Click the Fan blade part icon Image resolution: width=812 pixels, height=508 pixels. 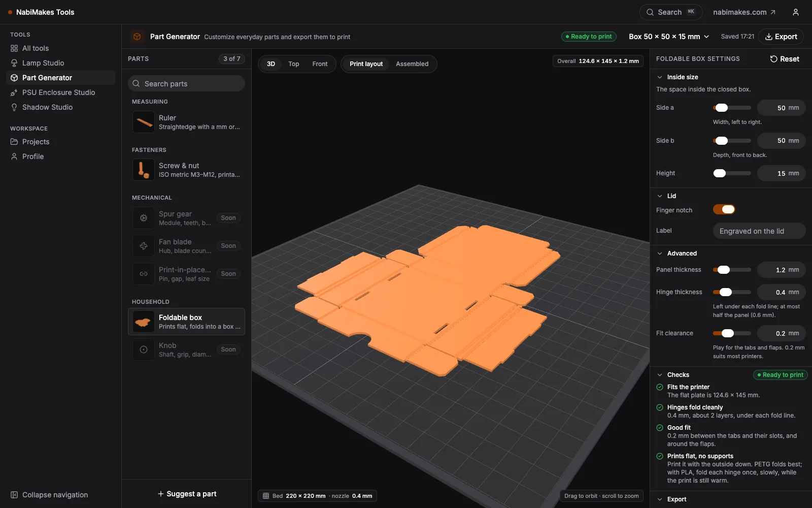(144, 246)
